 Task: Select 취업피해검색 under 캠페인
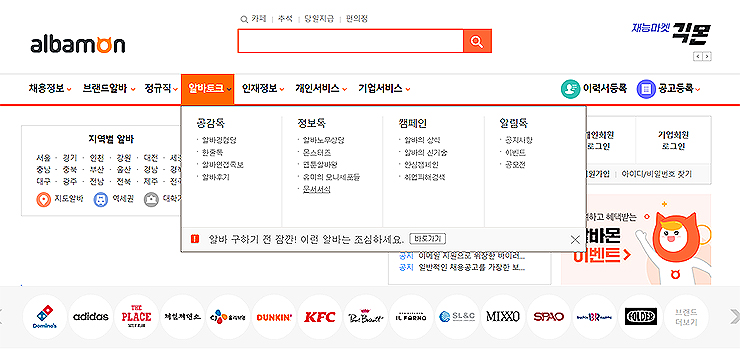pyautogui.click(x=424, y=177)
